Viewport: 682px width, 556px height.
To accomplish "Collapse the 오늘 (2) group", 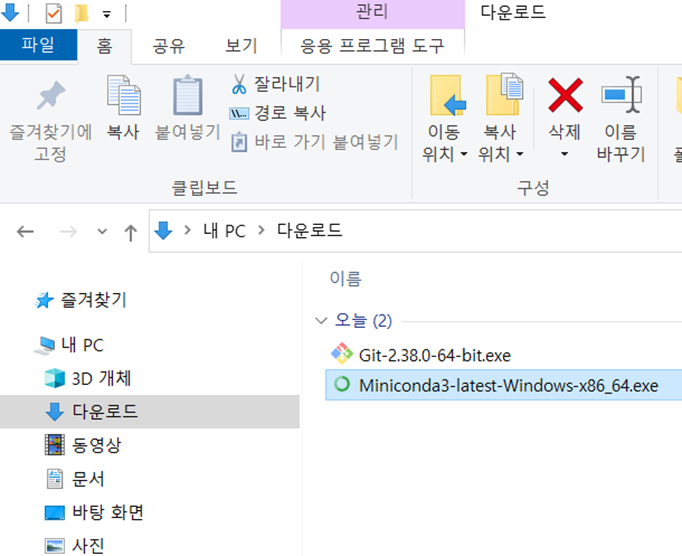I will (x=321, y=321).
